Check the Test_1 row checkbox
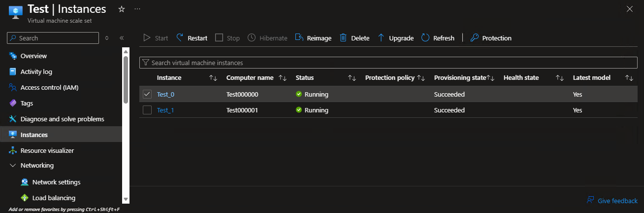The width and height of the screenshot is (644, 213). pos(147,110)
